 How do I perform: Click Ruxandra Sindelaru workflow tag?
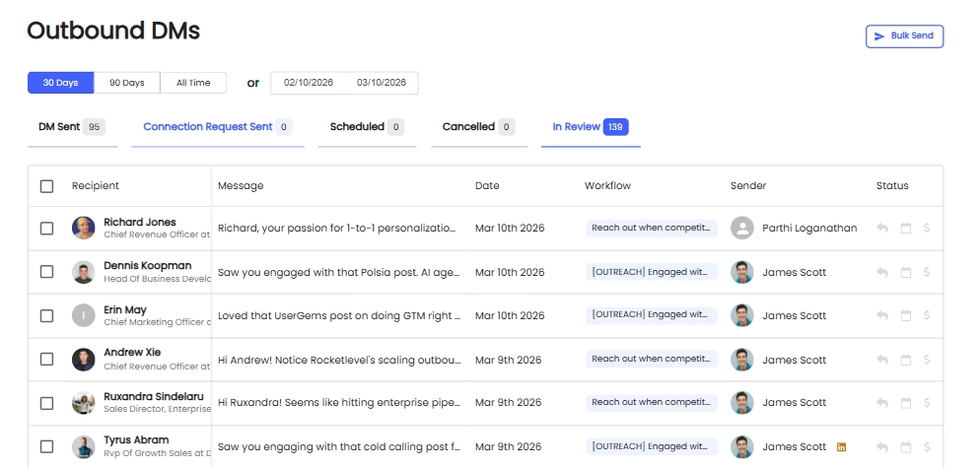[x=652, y=402]
